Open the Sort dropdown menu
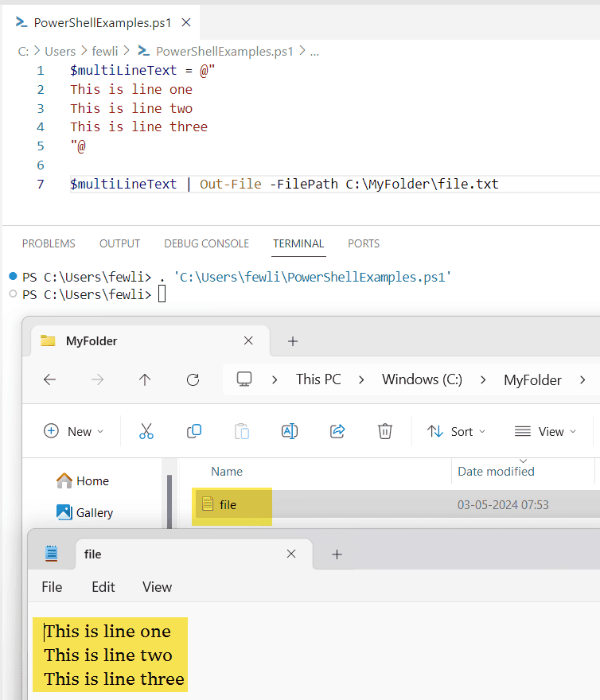This screenshot has width=600, height=700. tap(456, 430)
